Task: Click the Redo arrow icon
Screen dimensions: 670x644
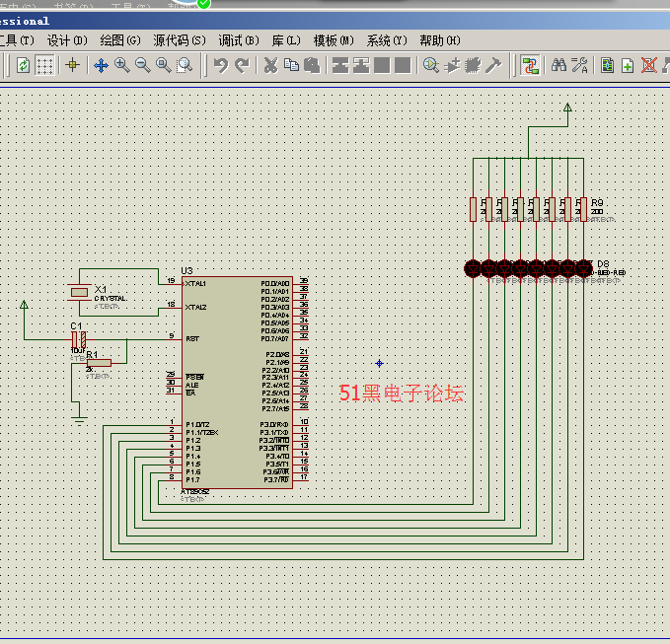Action: pyautogui.click(x=243, y=65)
